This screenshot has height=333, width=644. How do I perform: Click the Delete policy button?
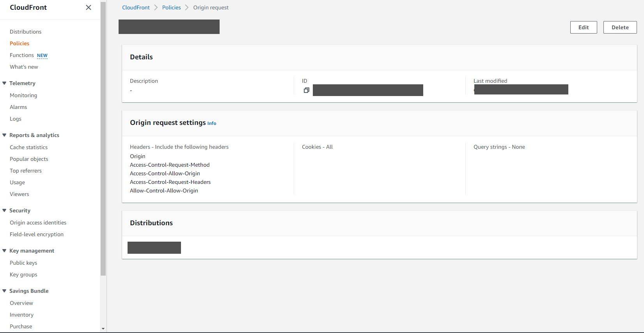620,27
